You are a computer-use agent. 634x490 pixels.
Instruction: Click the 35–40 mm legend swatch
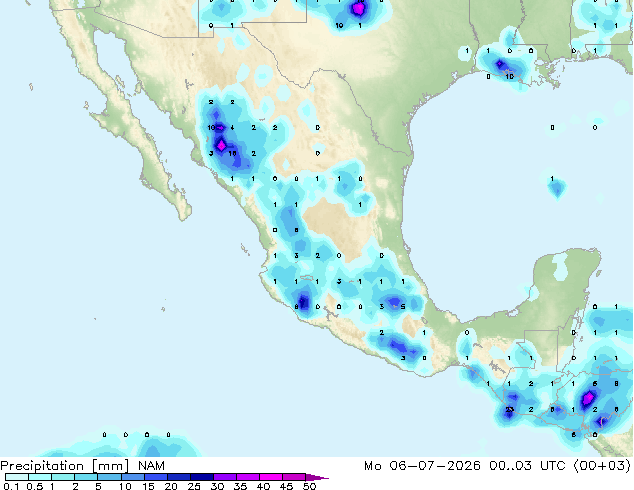coord(248,477)
